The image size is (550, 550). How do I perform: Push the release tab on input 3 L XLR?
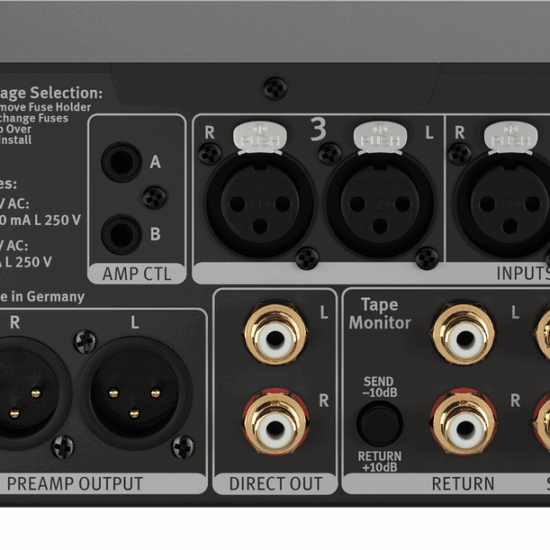(380, 137)
